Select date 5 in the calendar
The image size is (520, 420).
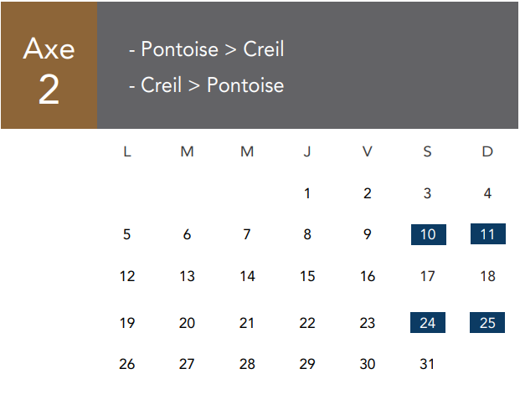point(127,234)
